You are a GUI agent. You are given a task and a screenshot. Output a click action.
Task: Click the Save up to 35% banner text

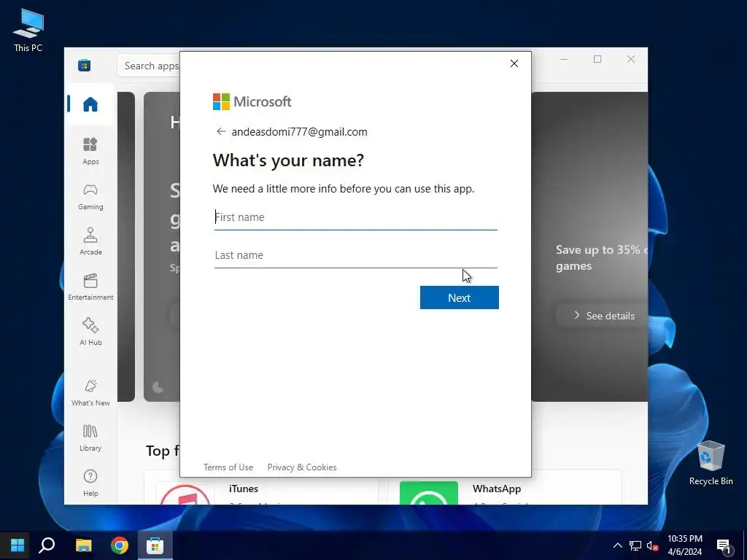point(601,257)
